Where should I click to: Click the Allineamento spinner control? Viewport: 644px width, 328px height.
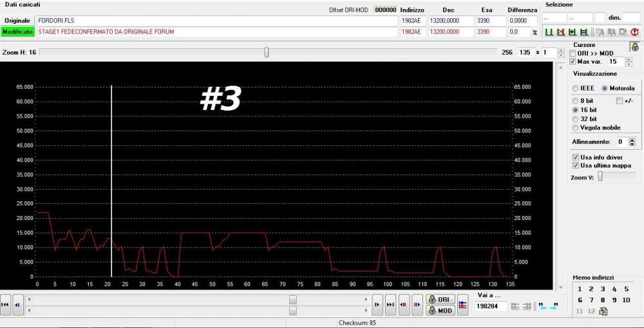click(632, 141)
